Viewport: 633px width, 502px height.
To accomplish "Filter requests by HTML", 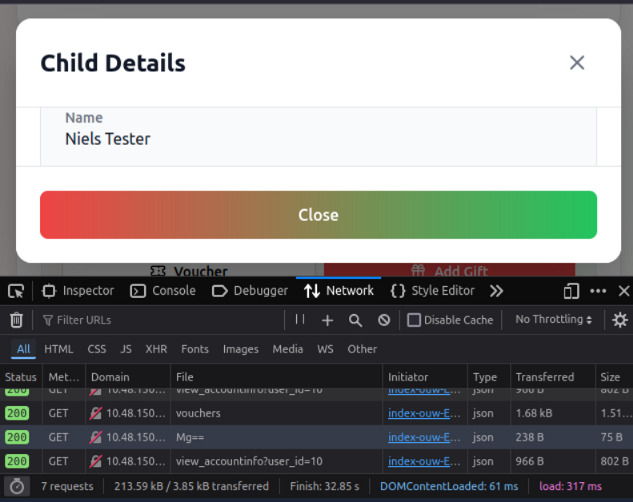I will 59,349.
